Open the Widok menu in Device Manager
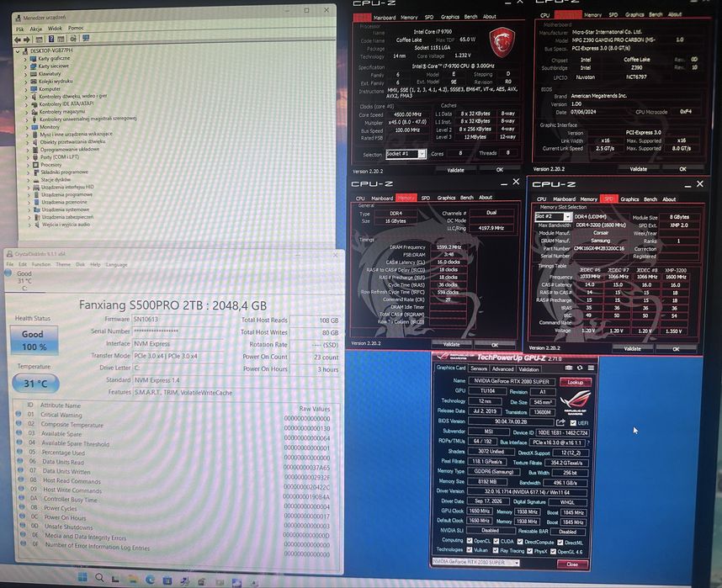Image resolution: width=722 pixels, height=588 pixels. [x=55, y=28]
